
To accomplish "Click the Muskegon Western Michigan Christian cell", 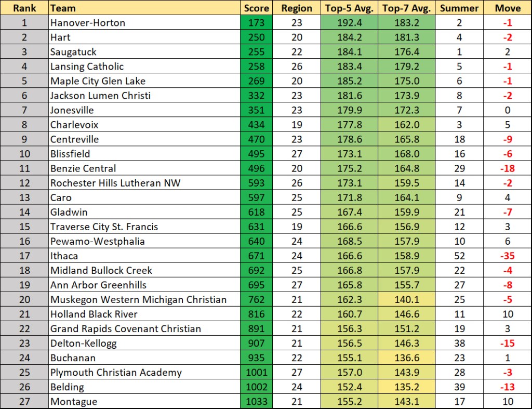I will 144,300.
